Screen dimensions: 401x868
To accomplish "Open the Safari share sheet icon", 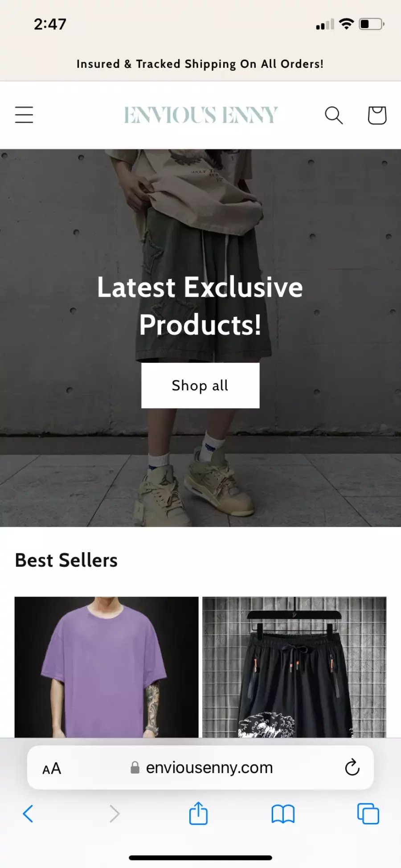I will (198, 813).
